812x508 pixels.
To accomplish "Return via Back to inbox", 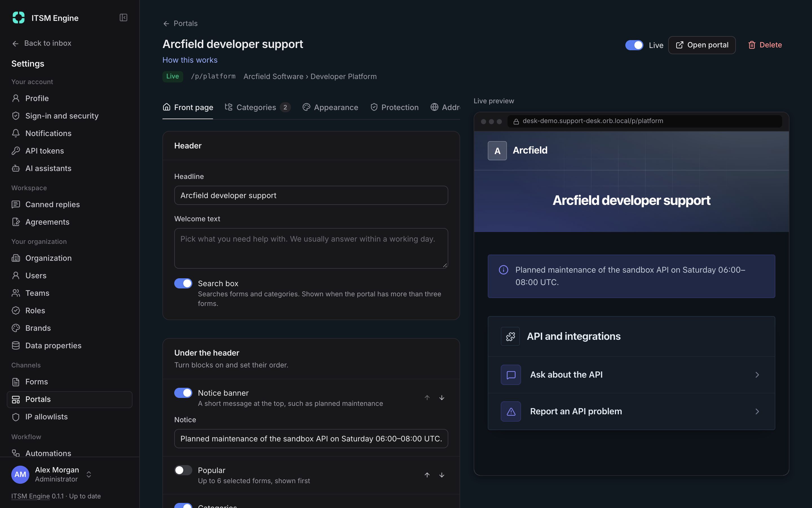I will (42, 43).
